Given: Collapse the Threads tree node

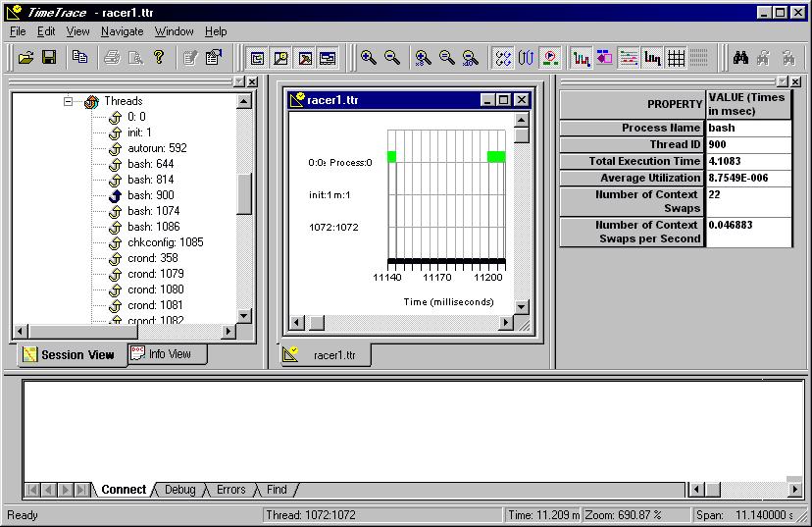Looking at the screenshot, I should point(69,101).
